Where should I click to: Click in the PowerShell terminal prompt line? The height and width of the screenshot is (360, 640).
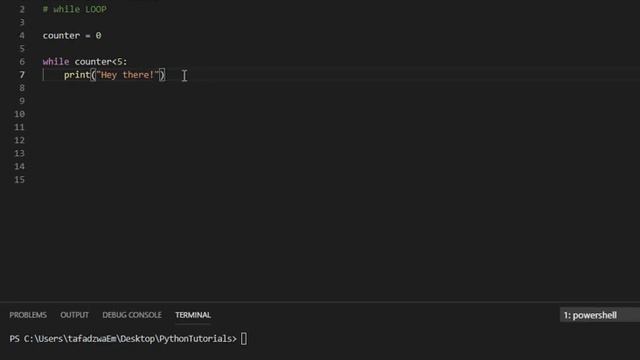coord(128,339)
